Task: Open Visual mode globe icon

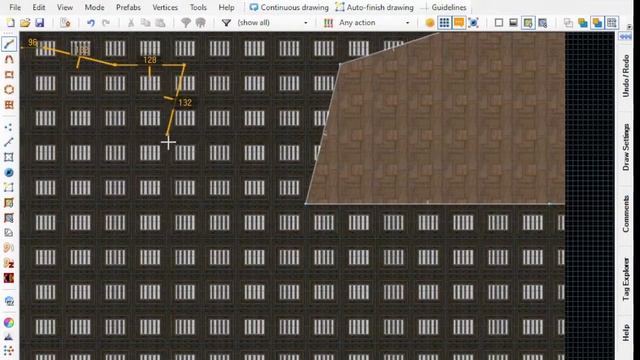Action: pyautogui.click(x=9, y=301)
